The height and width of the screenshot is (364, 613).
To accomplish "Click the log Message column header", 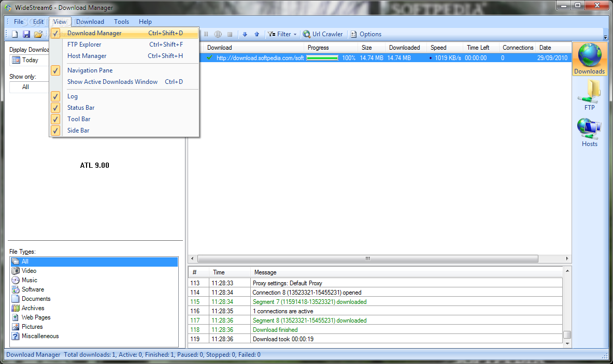I will [407, 272].
